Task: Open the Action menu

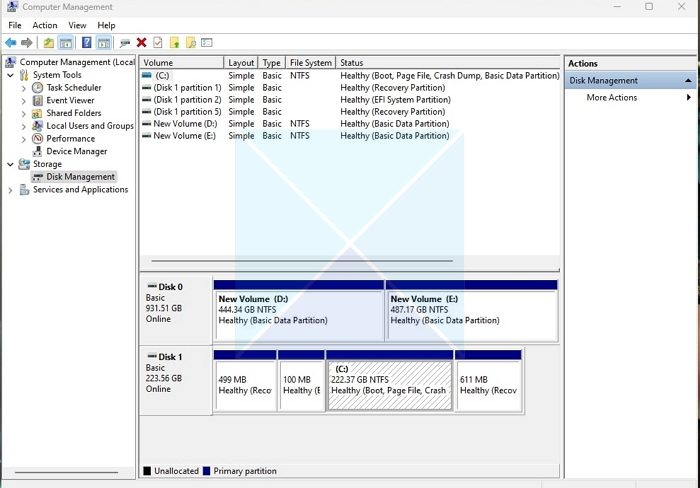Action: [45, 25]
